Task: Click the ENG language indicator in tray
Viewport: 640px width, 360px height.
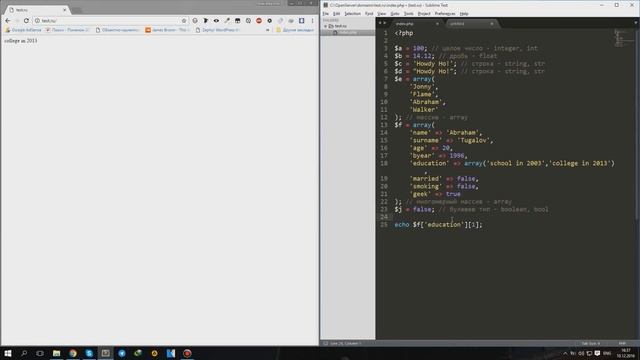Action: point(607,353)
